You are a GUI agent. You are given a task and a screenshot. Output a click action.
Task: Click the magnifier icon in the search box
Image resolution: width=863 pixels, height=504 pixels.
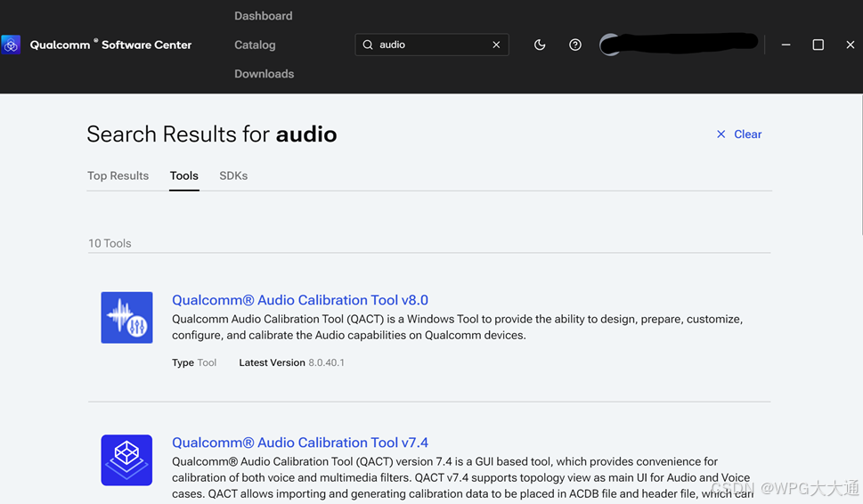coord(368,45)
